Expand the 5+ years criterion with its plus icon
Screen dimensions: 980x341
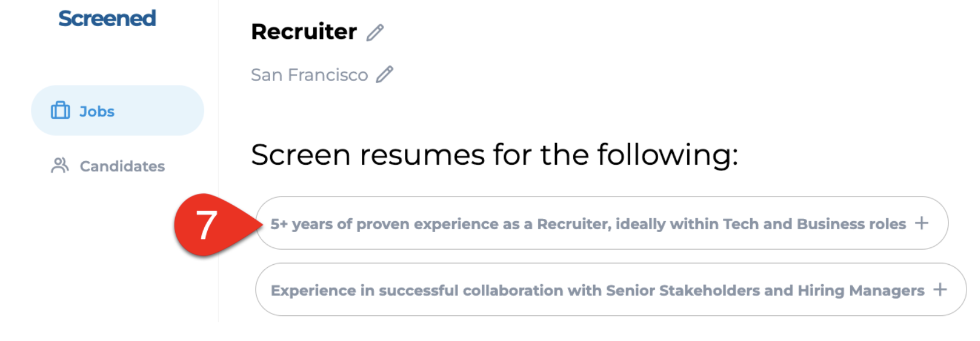(x=922, y=223)
